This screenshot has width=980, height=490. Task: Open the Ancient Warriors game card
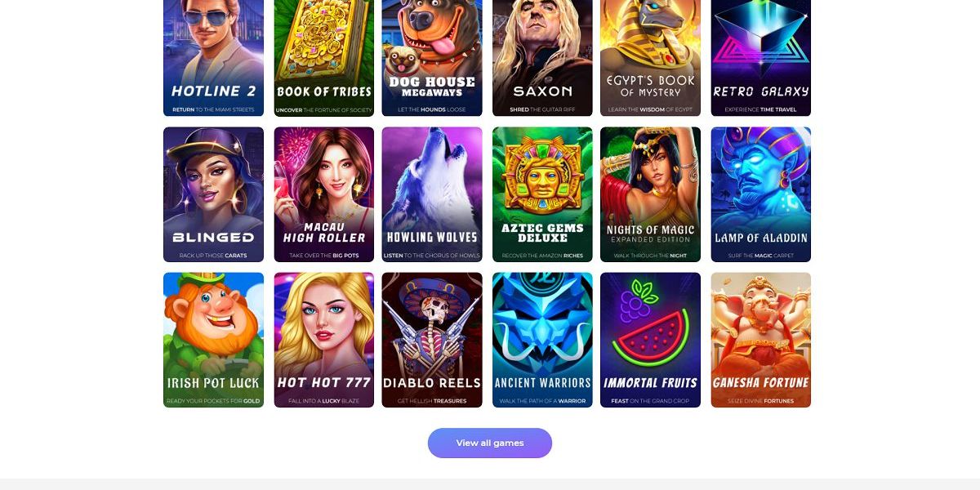click(542, 340)
